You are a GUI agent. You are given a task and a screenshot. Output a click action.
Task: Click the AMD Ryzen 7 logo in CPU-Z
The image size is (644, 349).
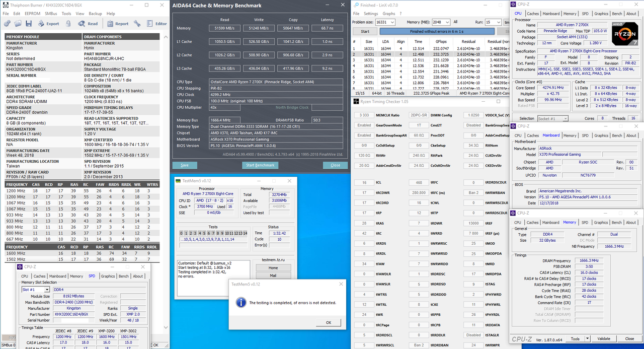coord(624,34)
